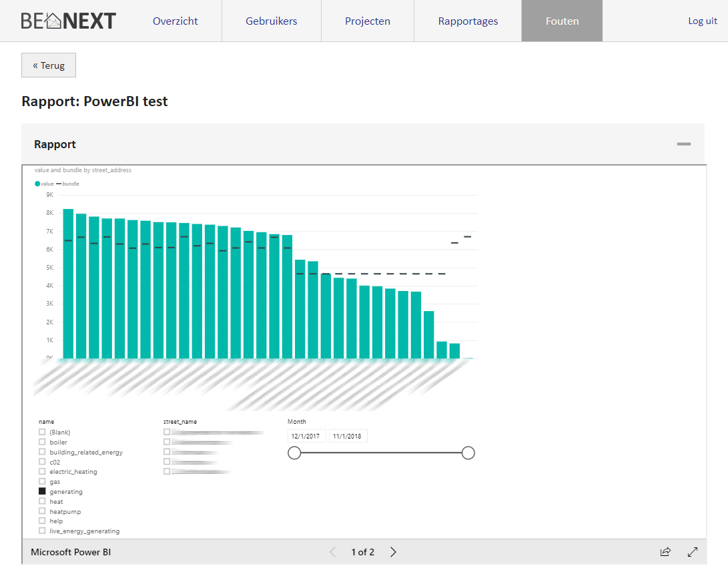Open the Fouten tab
The height and width of the screenshot is (568, 728).
563,21
